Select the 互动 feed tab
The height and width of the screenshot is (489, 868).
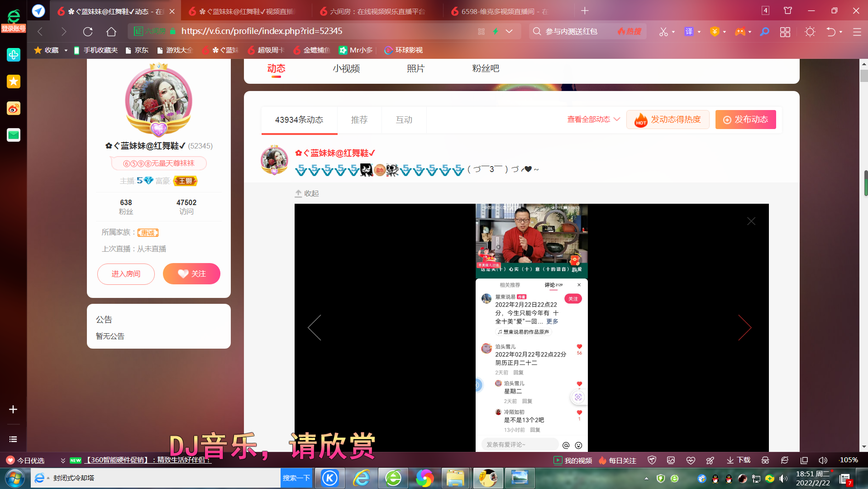[x=404, y=120]
